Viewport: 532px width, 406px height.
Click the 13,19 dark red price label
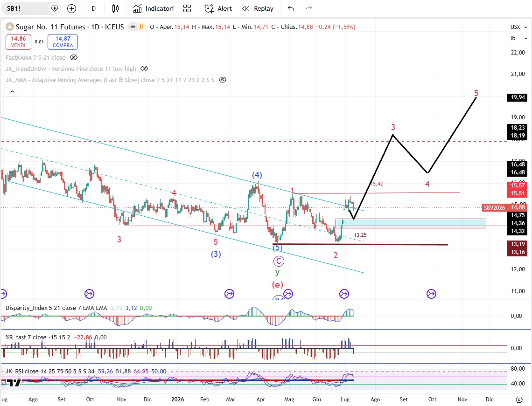pyautogui.click(x=518, y=244)
